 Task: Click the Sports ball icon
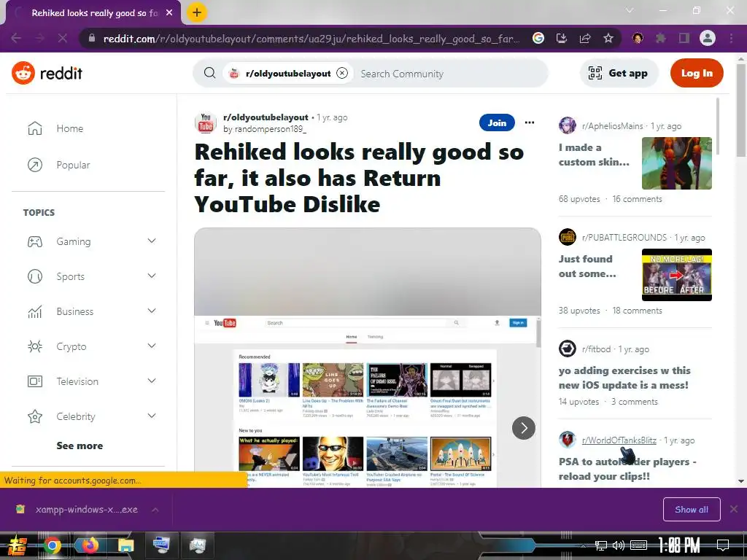pyautogui.click(x=35, y=276)
